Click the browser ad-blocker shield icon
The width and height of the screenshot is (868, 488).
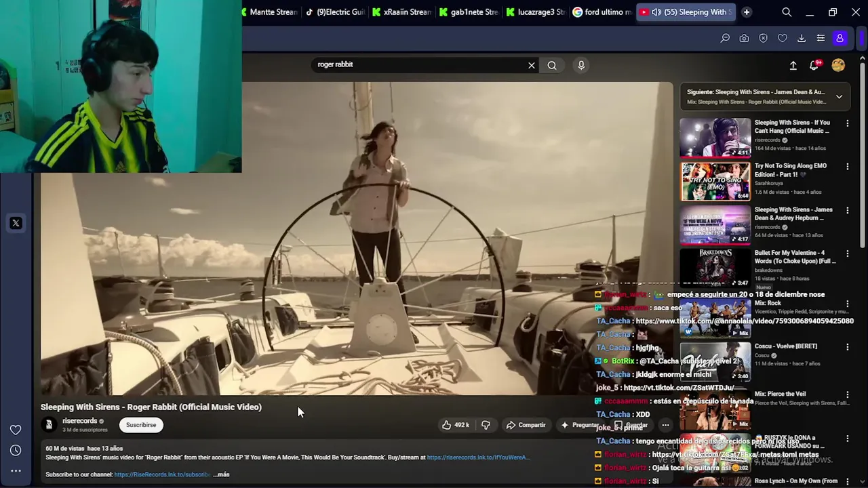(x=763, y=39)
